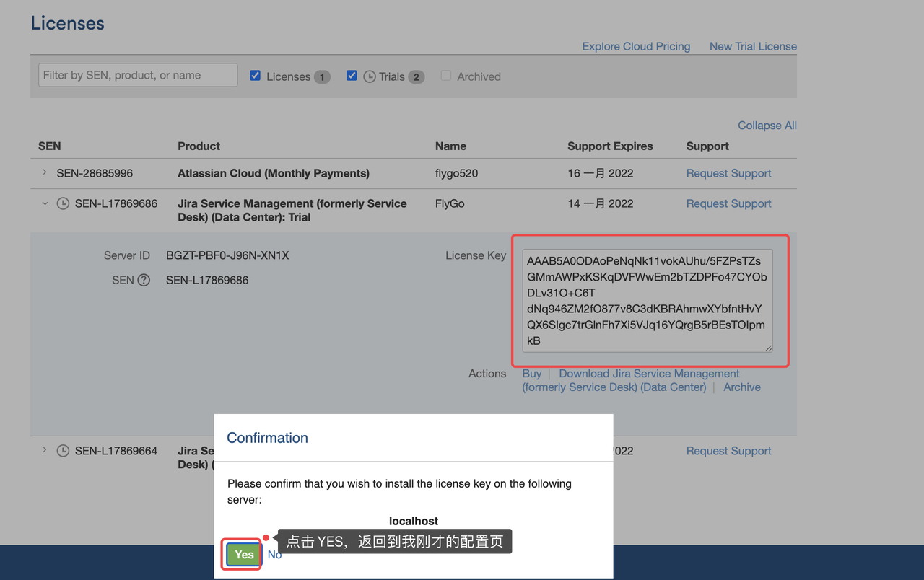Image resolution: width=924 pixels, height=580 pixels.
Task: Request Support for SEN-L17869686 license
Action: click(728, 203)
